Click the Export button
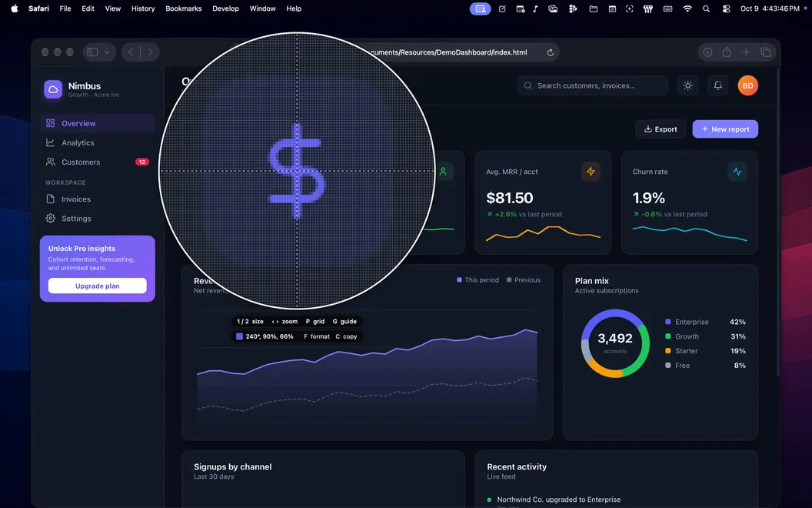The image size is (812, 508). 661,129
